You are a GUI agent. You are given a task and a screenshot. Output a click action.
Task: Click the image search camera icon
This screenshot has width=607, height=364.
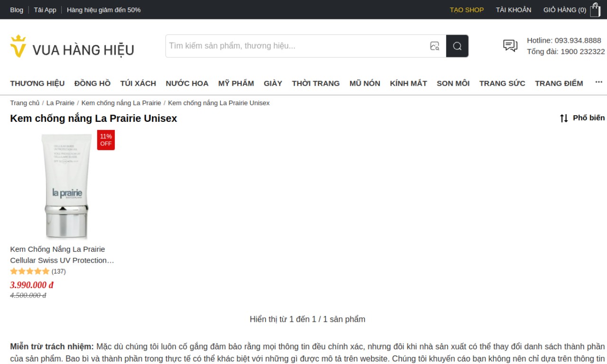[x=434, y=46]
